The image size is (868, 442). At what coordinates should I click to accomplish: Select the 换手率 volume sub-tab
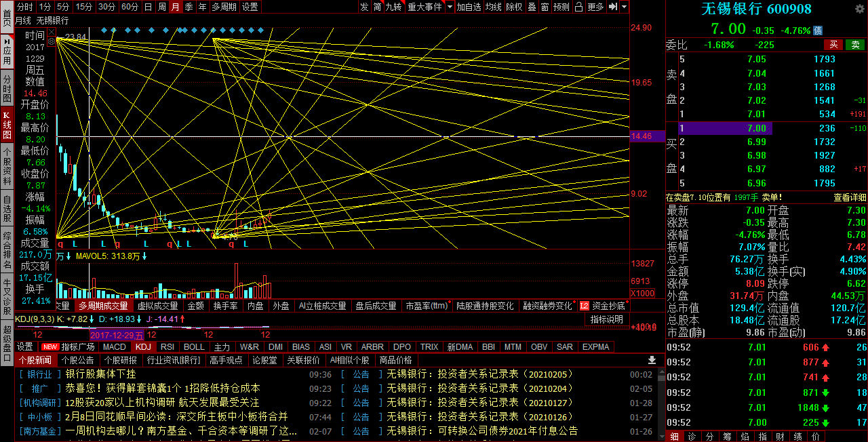point(225,306)
